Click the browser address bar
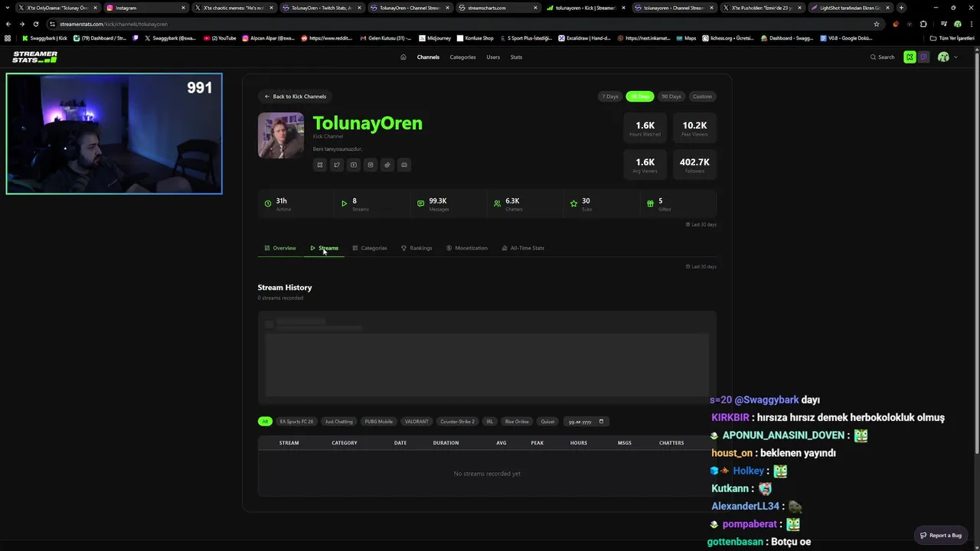Image resolution: width=980 pixels, height=551 pixels. click(459, 24)
